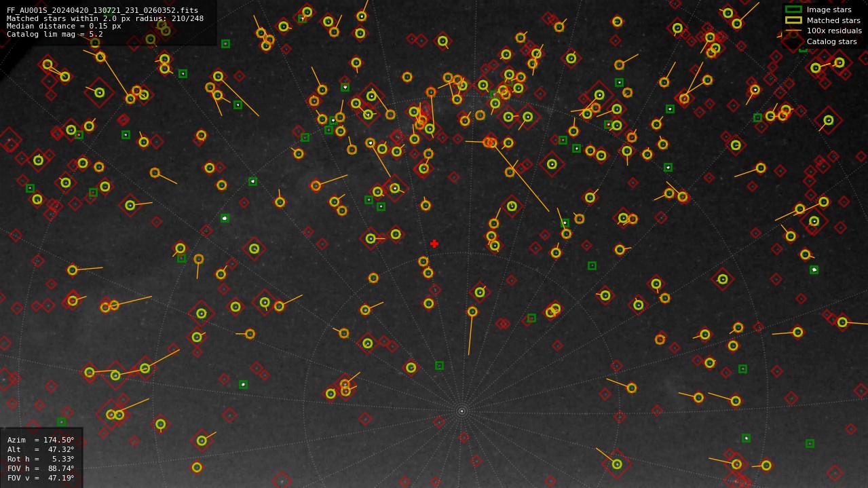
Task: Click the red cross at image center
Action: pyautogui.click(x=434, y=244)
